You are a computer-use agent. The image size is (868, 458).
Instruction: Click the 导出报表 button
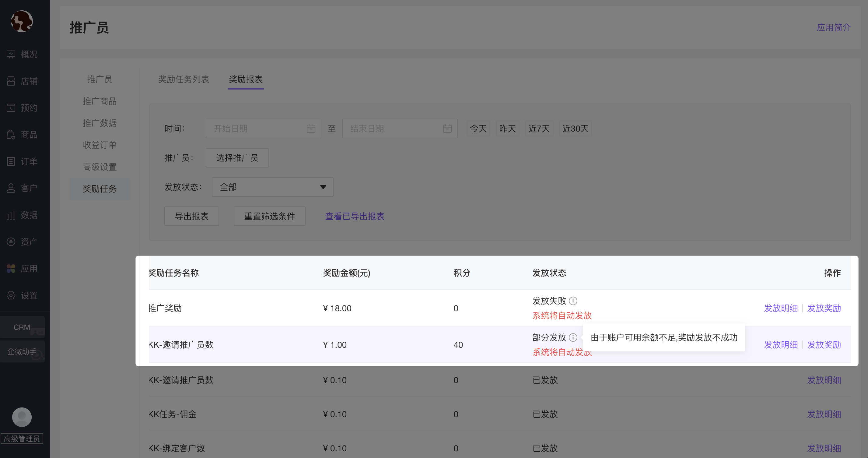[191, 216]
